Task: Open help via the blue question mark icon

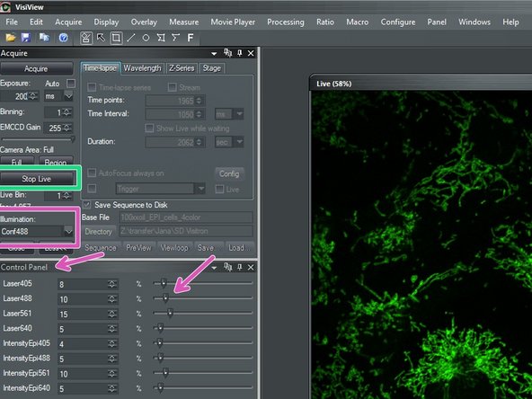Action: coord(63,38)
